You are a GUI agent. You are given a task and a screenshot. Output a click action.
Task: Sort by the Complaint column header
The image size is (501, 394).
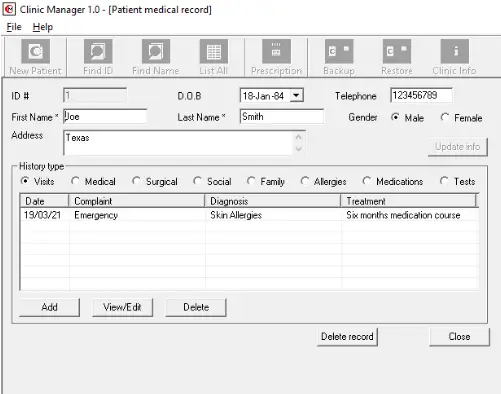click(136, 201)
